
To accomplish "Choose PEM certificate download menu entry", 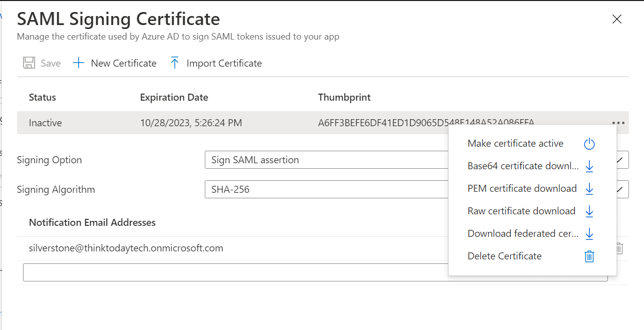I will (522, 189).
